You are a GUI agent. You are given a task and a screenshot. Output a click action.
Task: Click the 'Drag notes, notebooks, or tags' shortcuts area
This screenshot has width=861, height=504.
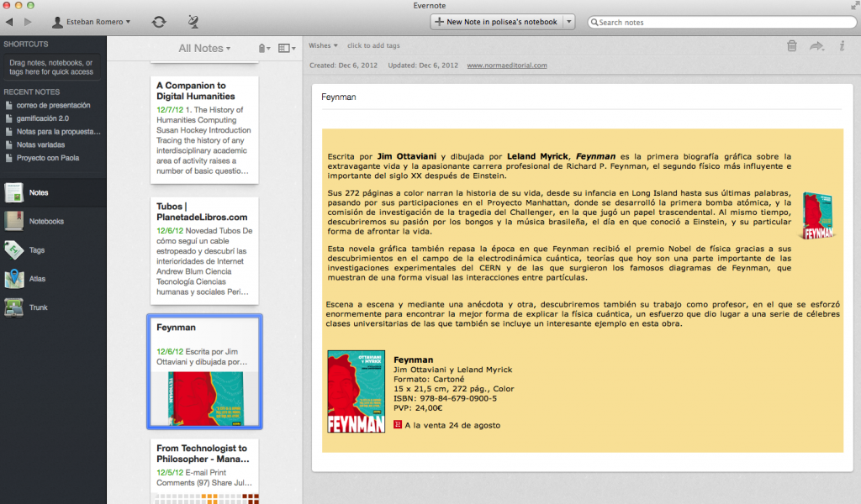pyautogui.click(x=51, y=67)
